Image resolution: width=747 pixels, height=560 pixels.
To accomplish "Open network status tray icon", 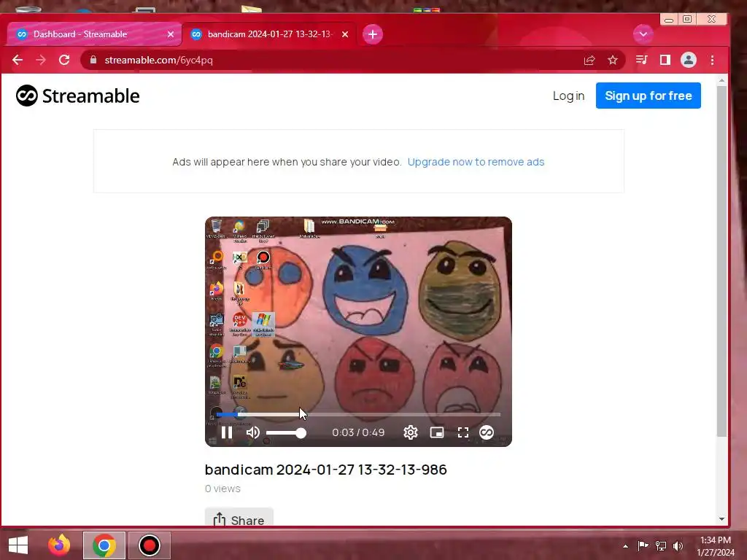I will click(x=661, y=545).
